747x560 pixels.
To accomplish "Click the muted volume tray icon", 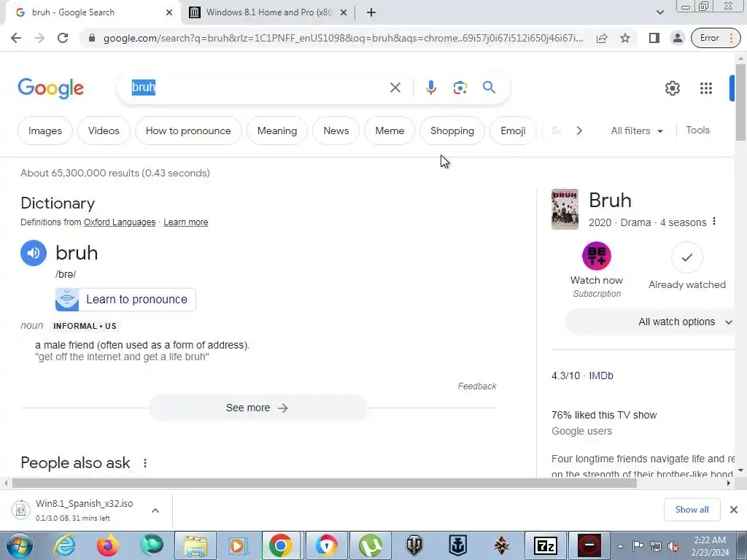I will 673,547.
